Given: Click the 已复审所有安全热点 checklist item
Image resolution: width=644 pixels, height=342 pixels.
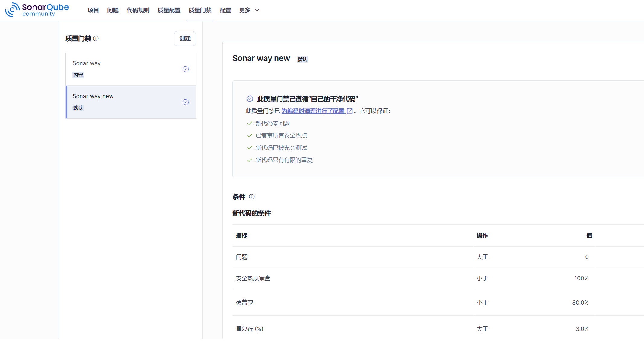Looking at the screenshot, I should [x=281, y=136].
